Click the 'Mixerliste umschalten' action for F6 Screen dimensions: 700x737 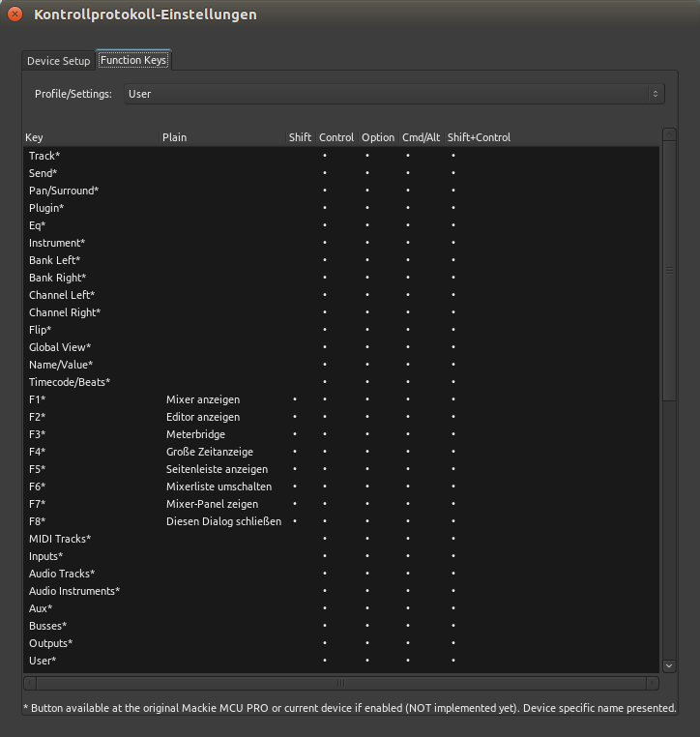tap(219, 486)
